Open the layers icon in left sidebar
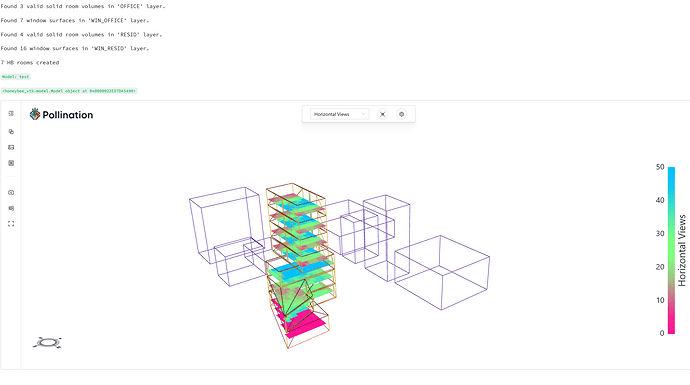The height and width of the screenshot is (385, 690). pos(11,132)
